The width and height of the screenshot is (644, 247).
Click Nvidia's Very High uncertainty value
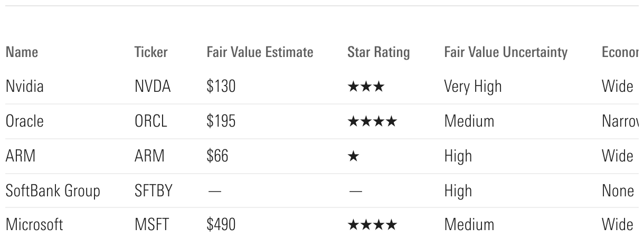click(x=473, y=87)
